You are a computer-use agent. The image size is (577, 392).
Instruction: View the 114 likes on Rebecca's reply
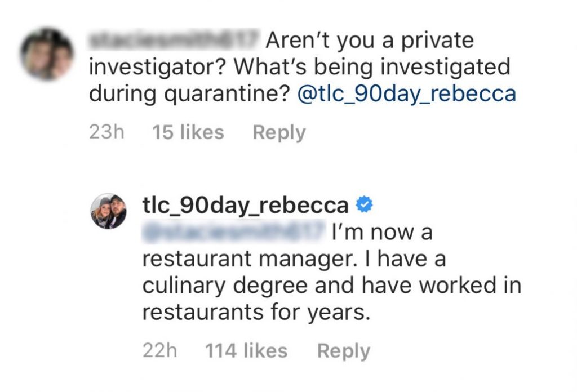(246, 351)
